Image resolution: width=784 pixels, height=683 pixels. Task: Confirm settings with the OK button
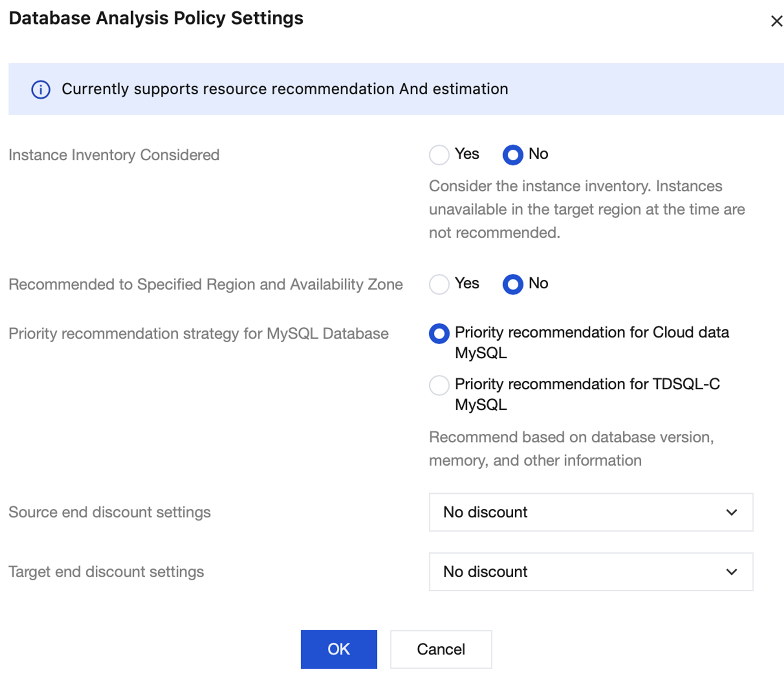339,649
